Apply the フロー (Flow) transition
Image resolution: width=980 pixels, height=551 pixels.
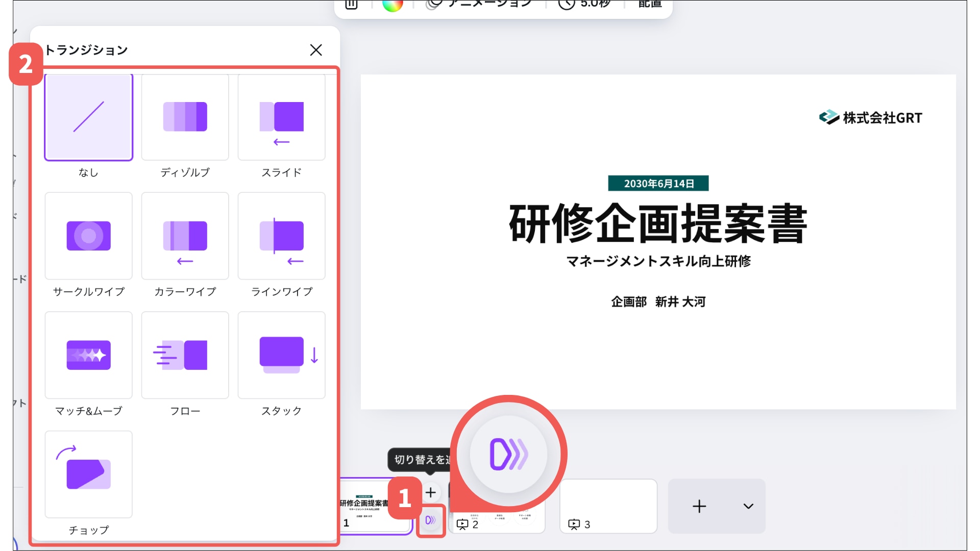[x=185, y=355]
